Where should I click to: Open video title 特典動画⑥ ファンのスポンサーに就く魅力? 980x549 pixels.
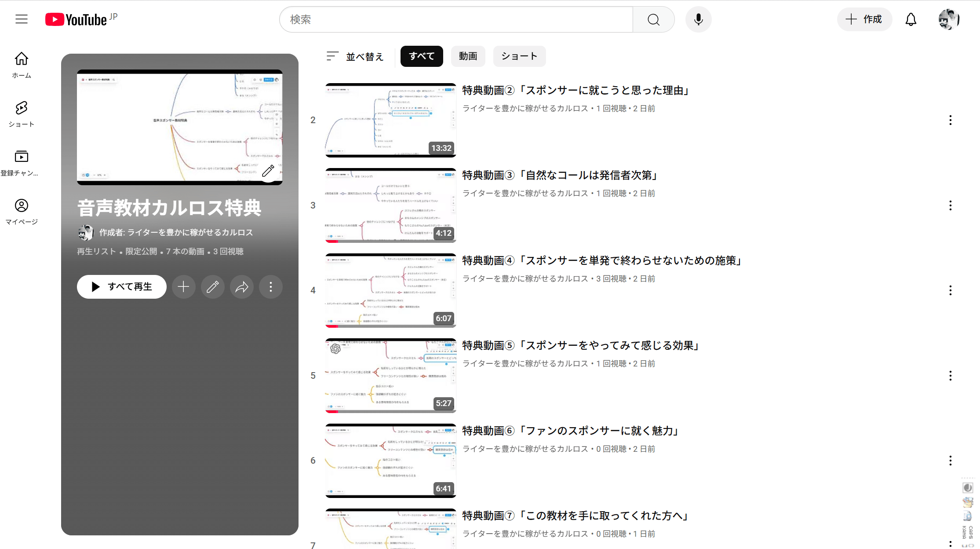pyautogui.click(x=571, y=431)
